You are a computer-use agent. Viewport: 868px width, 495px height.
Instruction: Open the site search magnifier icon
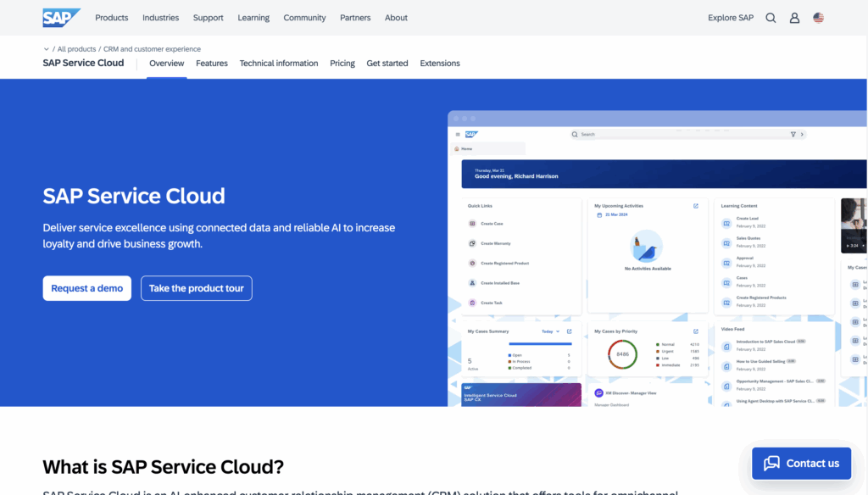771,18
